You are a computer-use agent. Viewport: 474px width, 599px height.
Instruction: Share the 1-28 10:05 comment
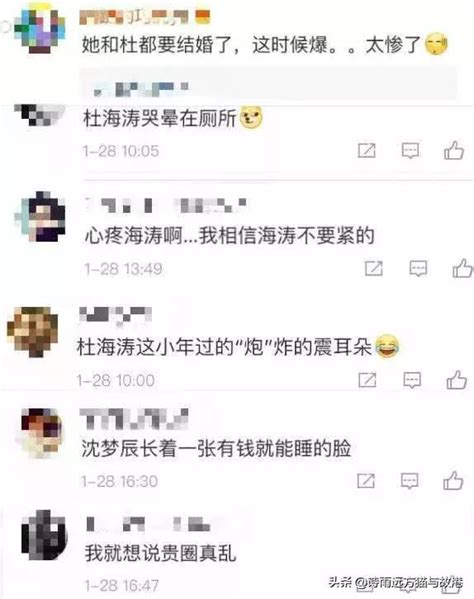tap(367, 151)
